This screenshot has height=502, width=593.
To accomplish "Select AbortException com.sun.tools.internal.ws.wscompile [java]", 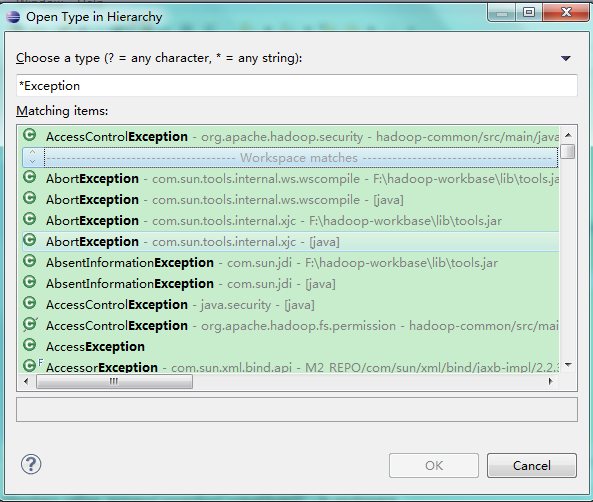I will (290, 199).
